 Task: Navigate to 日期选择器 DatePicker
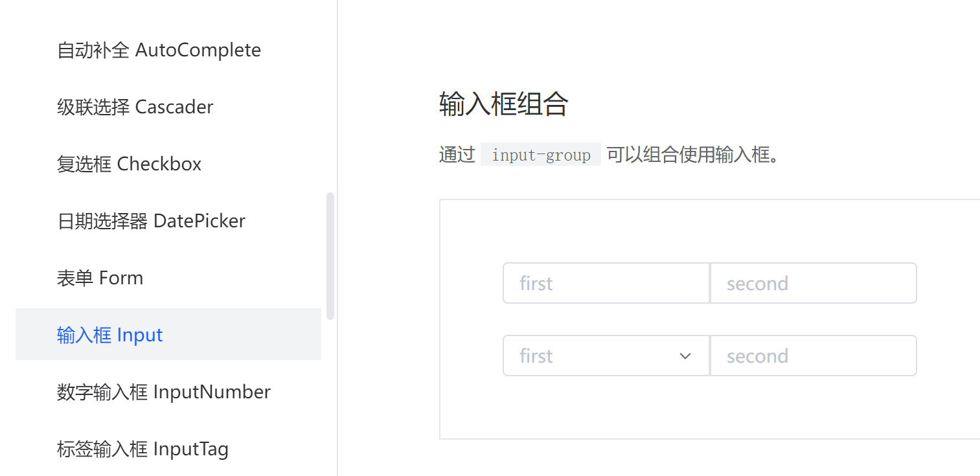(151, 221)
